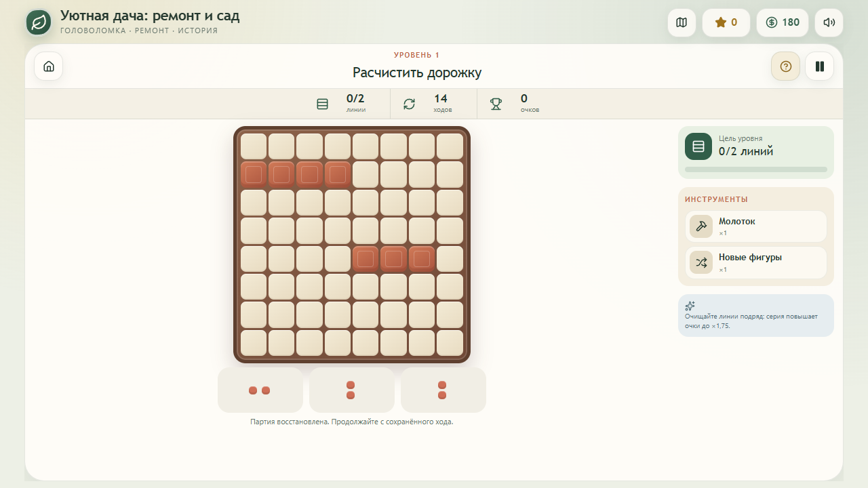868x488 pixels.
Task: Shuffle pieces with Новые фигуры
Action: (756, 262)
